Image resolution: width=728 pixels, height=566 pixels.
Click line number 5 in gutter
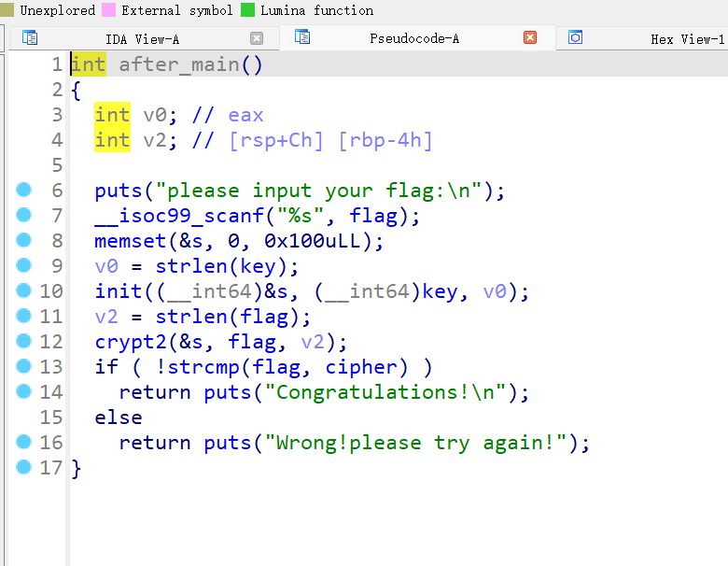point(57,165)
